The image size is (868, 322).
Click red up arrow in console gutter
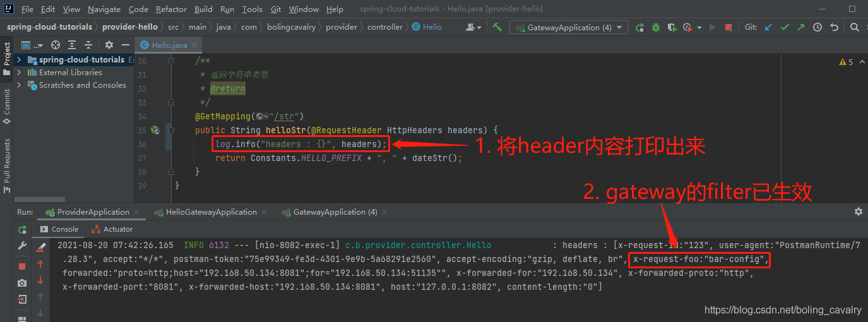(x=40, y=264)
